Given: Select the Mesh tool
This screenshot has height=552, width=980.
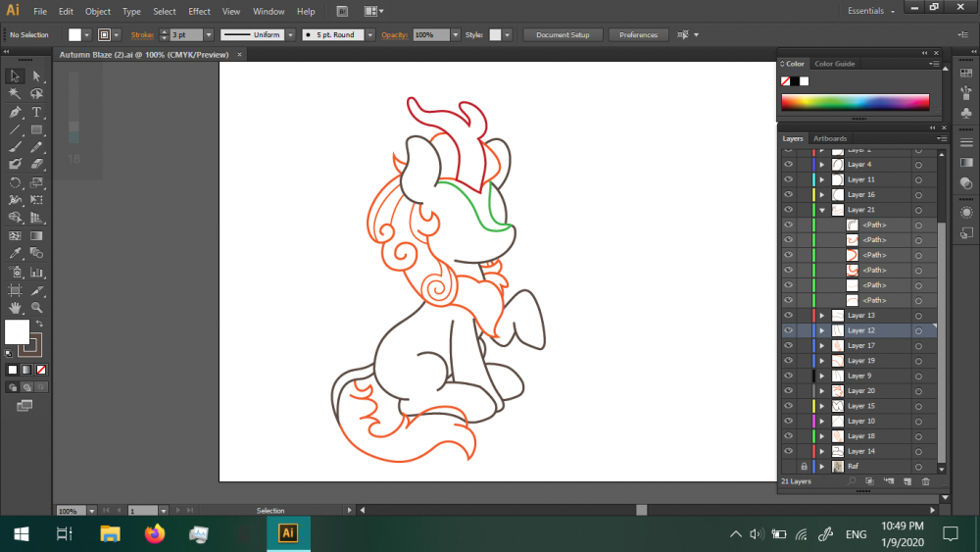Looking at the screenshot, I should click(15, 236).
